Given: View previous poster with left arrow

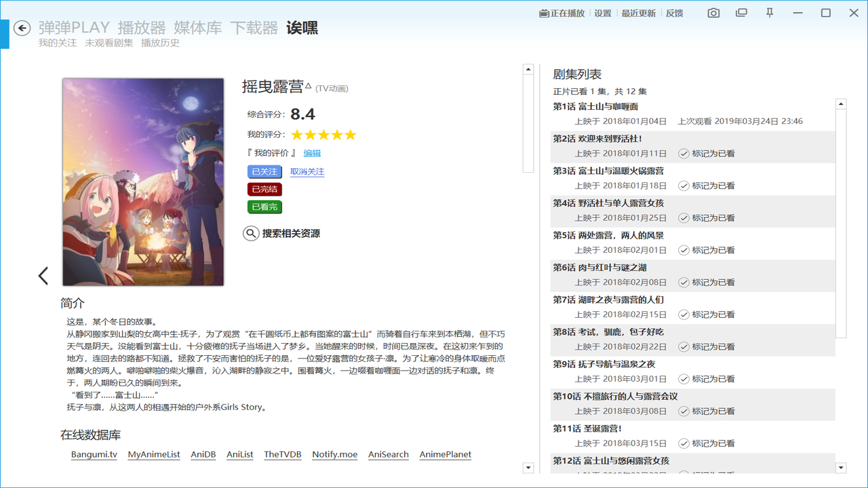Looking at the screenshot, I should tap(43, 275).
